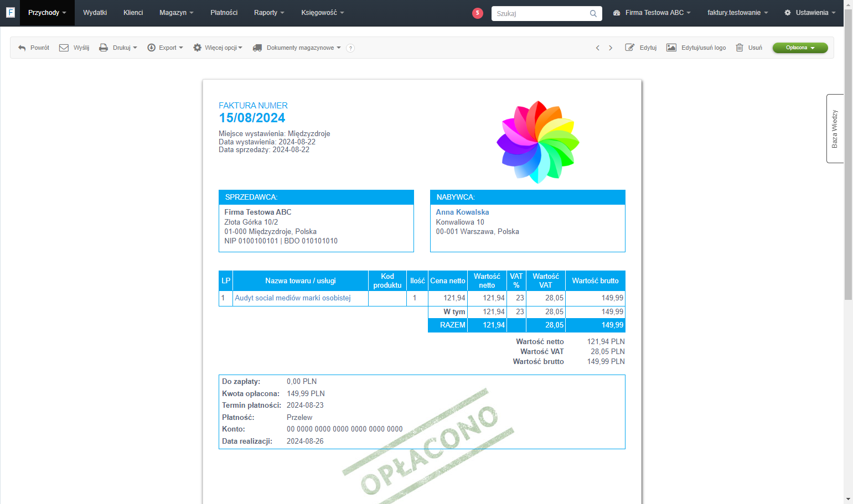The height and width of the screenshot is (504, 853).
Task: Expand the faktury.testowanie account menu
Action: click(737, 13)
